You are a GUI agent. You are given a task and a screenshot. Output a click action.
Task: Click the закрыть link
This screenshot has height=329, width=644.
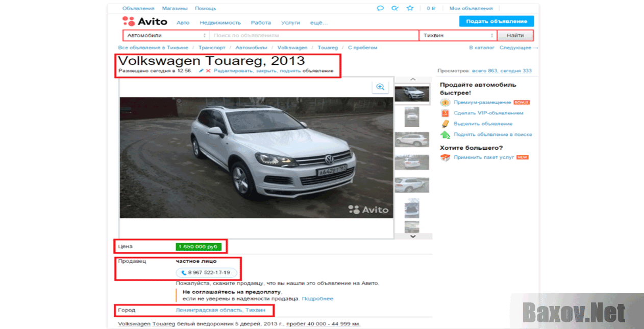click(x=265, y=70)
